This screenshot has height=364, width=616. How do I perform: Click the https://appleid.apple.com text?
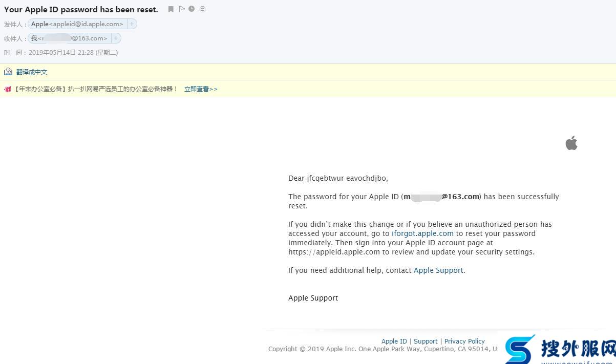[x=334, y=252]
